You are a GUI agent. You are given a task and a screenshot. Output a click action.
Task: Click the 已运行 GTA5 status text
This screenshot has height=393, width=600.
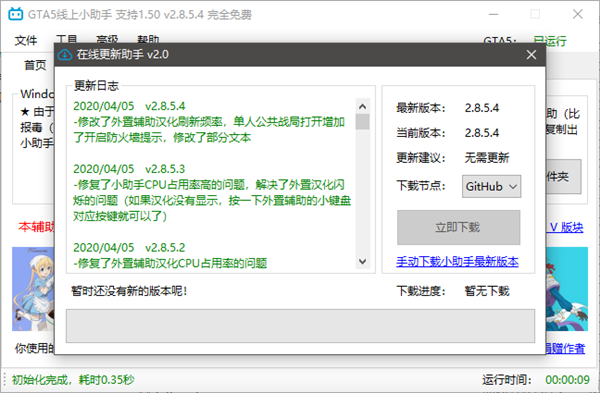[x=550, y=41]
